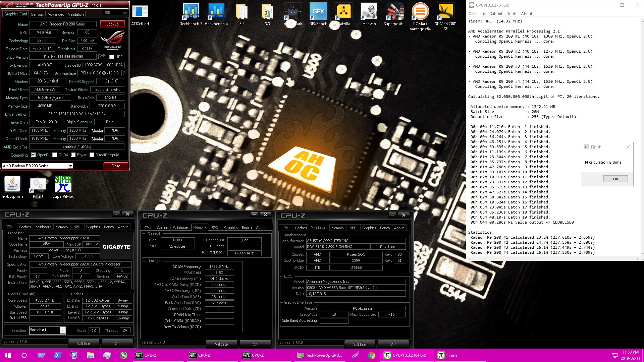Click GPU-Z screenshot camera icon
The height and width of the screenshot is (362, 644).
(x=108, y=12)
